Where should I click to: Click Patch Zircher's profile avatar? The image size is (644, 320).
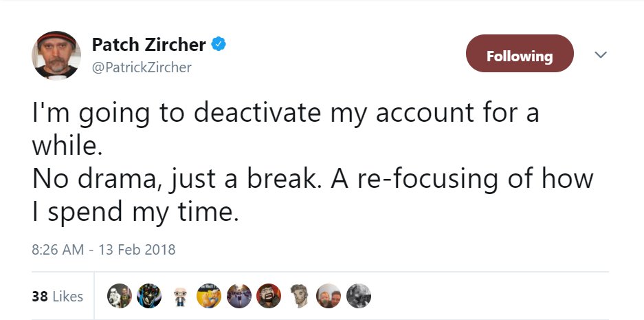pyautogui.click(x=56, y=56)
